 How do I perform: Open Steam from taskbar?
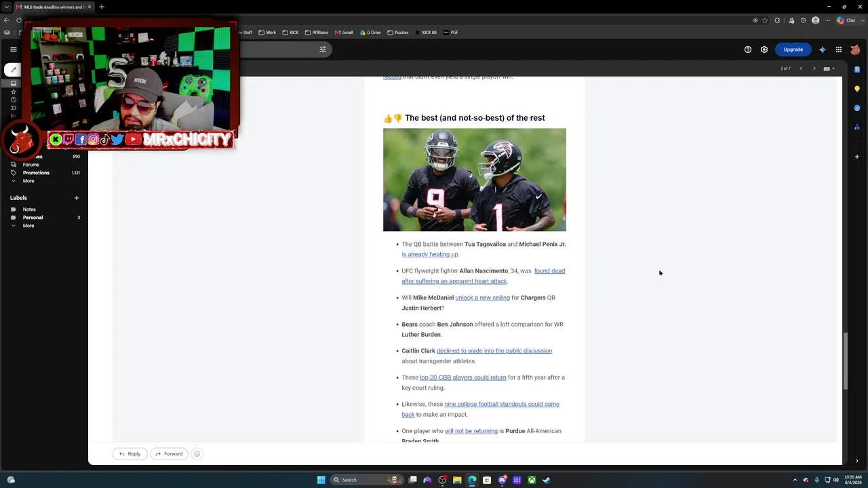point(547,480)
